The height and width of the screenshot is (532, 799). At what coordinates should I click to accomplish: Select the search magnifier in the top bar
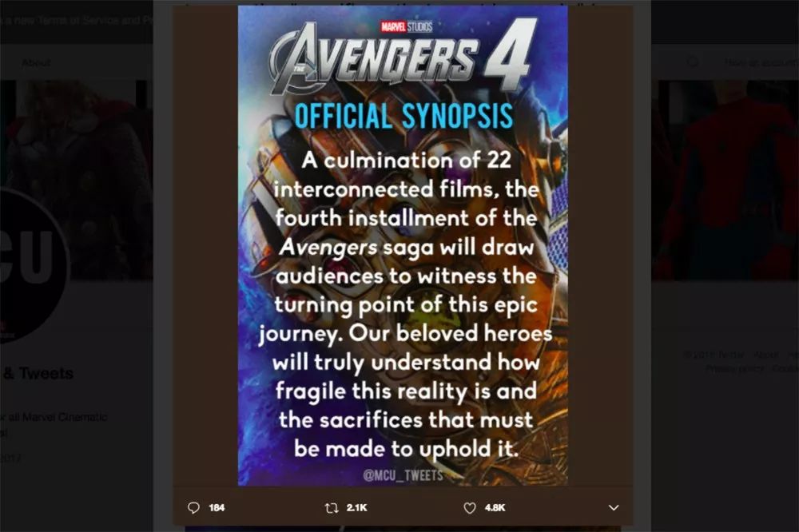692,62
